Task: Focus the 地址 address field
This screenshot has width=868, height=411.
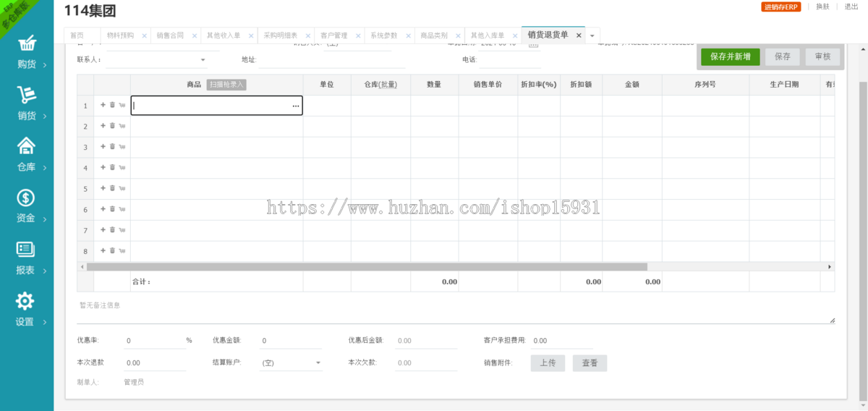Action: (331, 60)
